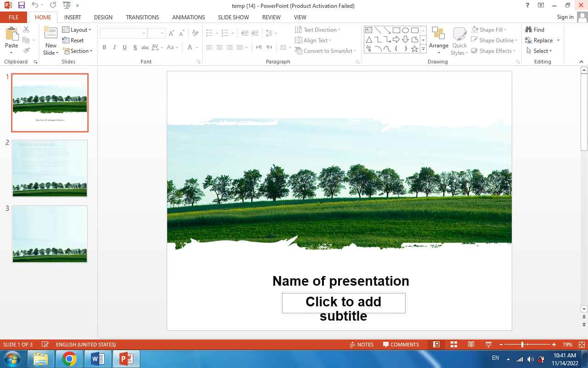Expand the Layout dropdown
The image size is (588, 368).
(x=77, y=30)
